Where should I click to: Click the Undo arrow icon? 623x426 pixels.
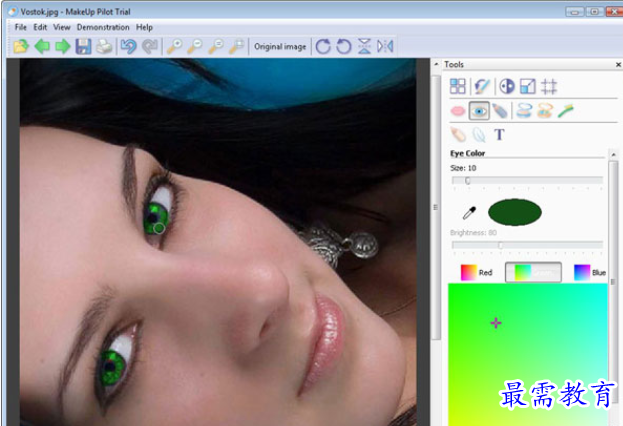pos(128,46)
